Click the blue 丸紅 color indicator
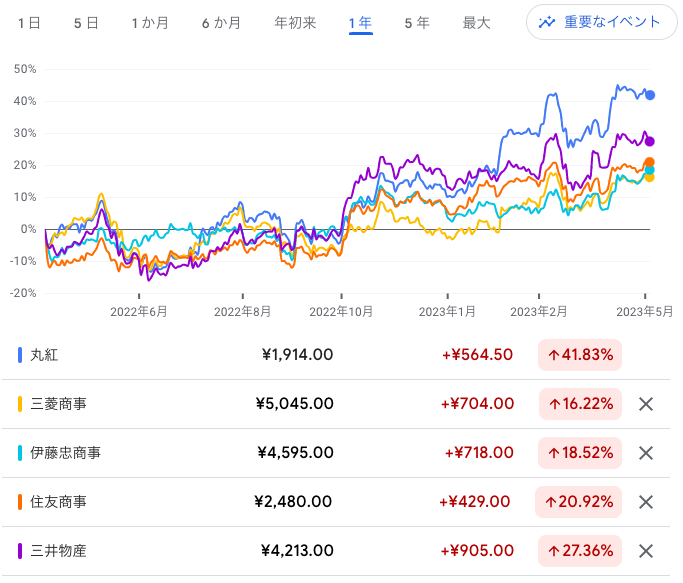Viewport: 683px width, 583px height. (x=20, y=355)
